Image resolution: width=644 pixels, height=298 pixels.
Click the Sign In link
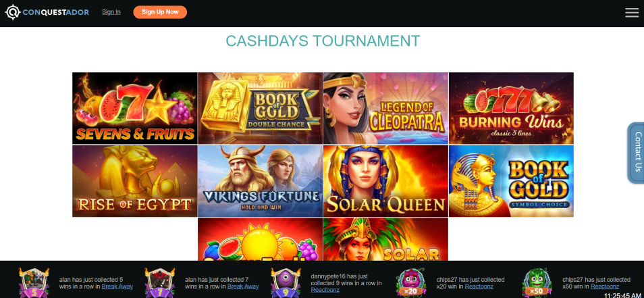pos(111,12)
